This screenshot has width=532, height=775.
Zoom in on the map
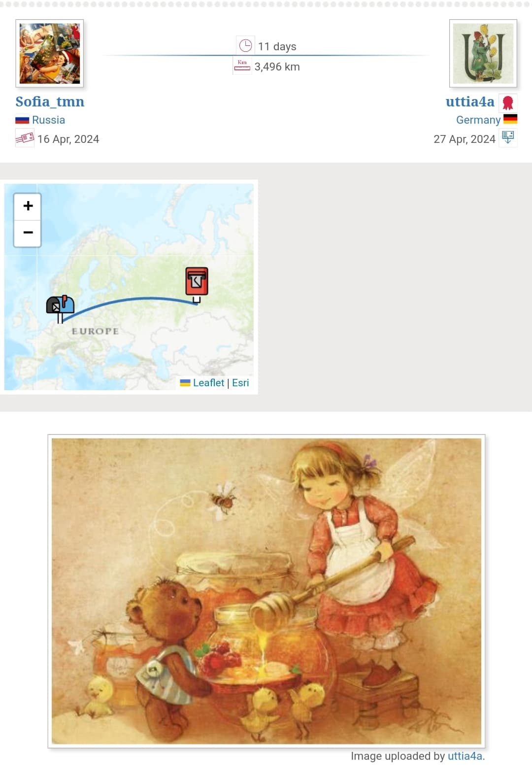point(28,206)
